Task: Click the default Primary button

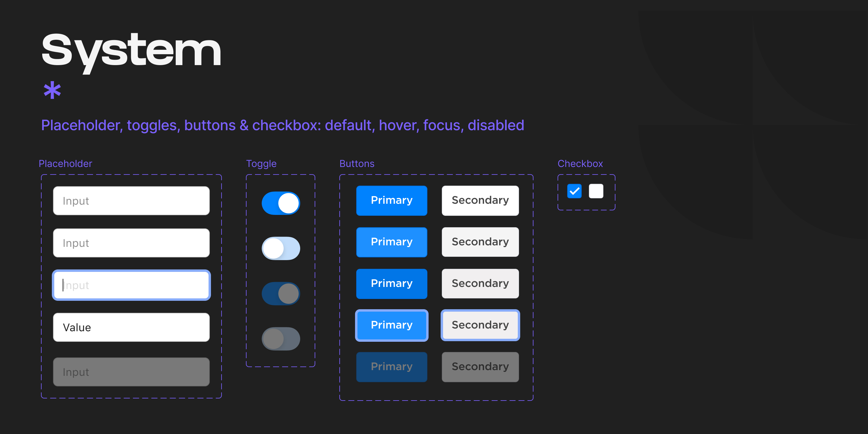Action: [392, 200]
